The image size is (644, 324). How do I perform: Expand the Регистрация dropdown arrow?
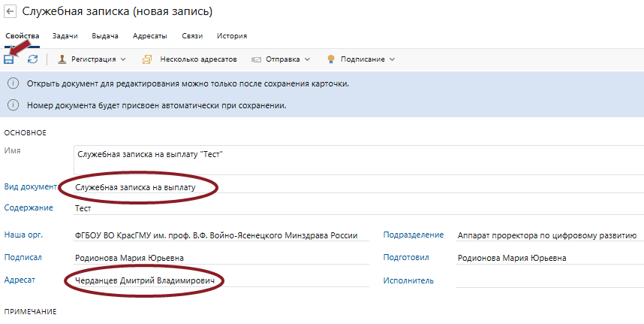pyautogui.click(x=123, y=59)
